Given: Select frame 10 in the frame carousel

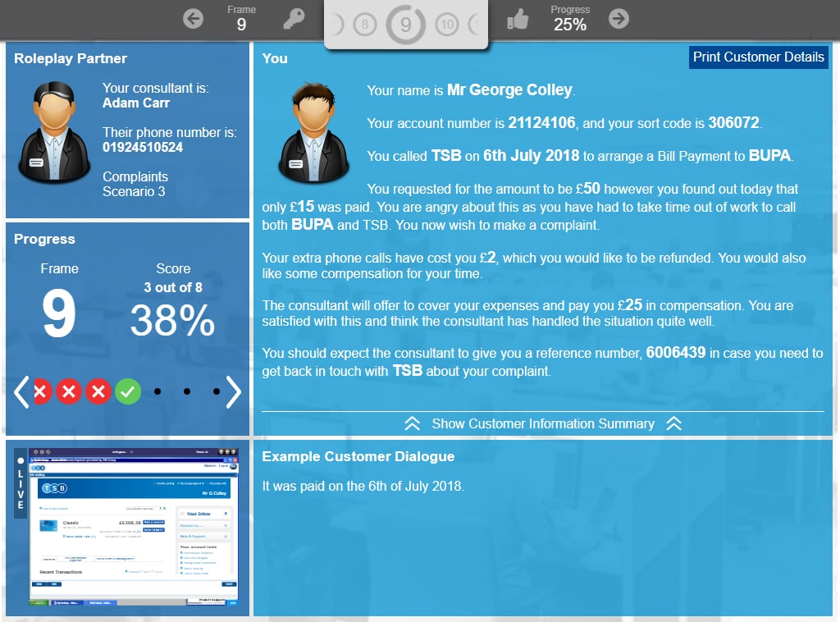Looking at the screenshot, I should coord(447,25).
